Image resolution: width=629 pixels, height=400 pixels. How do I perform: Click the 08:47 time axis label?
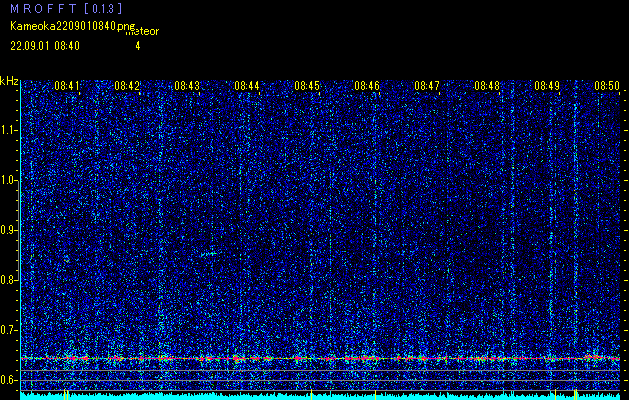(x=427, y=86)
